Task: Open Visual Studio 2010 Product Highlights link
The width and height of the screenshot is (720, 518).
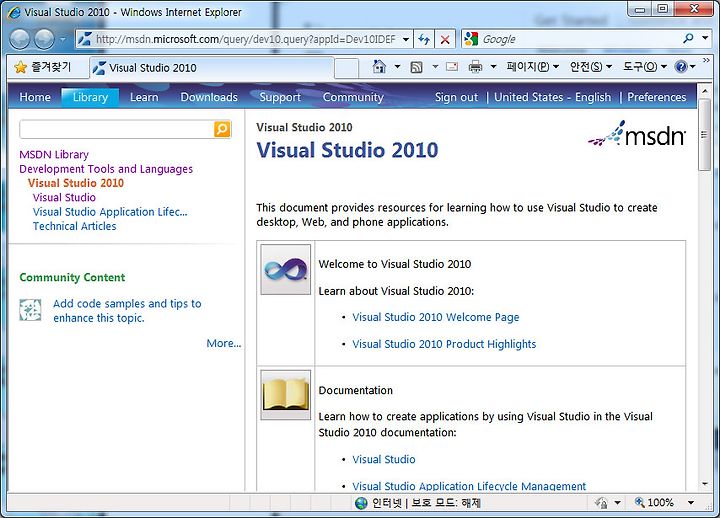Action: click(444, 344)
